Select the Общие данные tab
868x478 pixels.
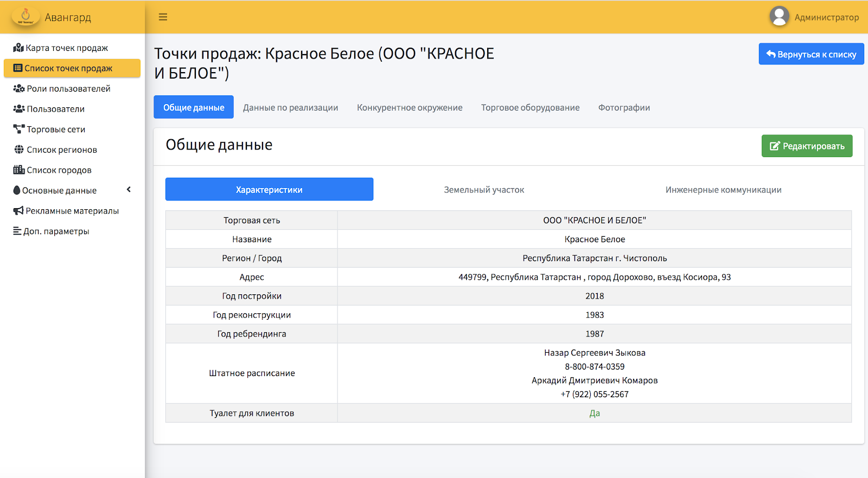(194, 107)
